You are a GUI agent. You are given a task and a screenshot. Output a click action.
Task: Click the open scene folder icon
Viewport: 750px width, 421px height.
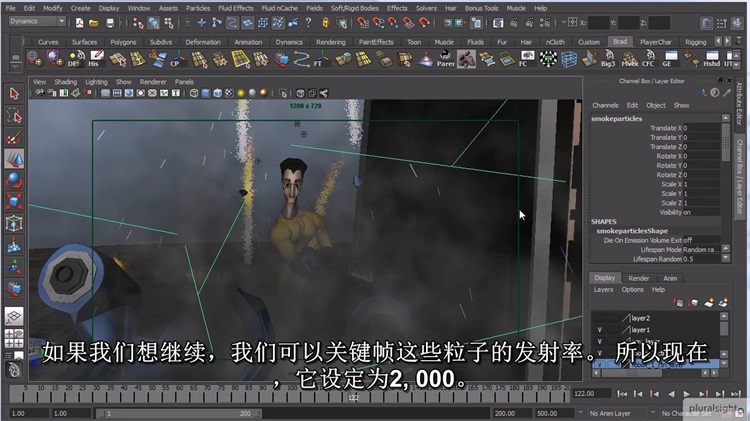94,23
